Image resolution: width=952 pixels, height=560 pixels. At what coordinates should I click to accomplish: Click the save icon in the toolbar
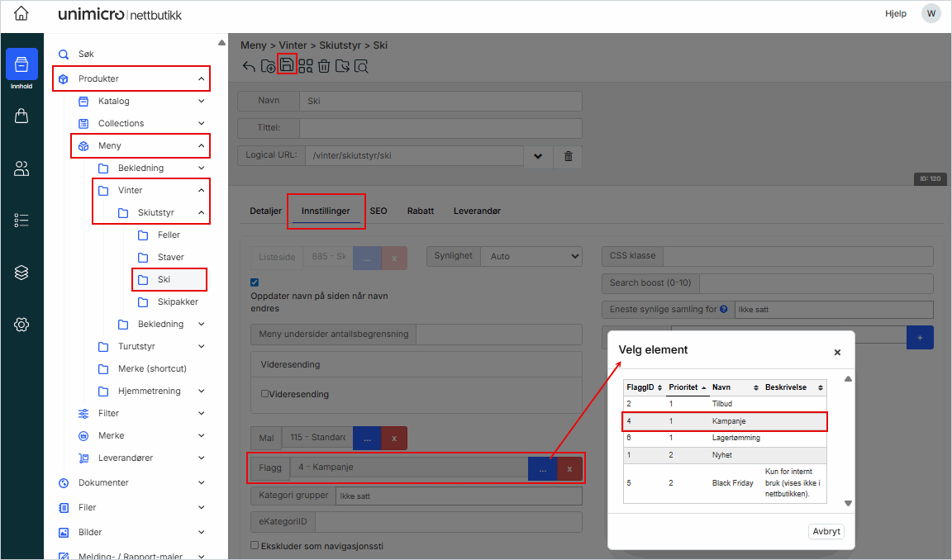coord(287,65)
